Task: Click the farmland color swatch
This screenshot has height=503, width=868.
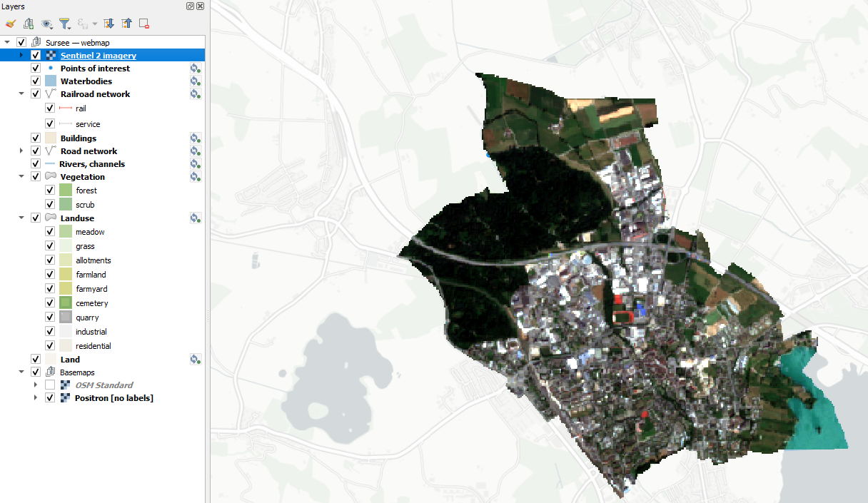Action: (x=66, y=275)
